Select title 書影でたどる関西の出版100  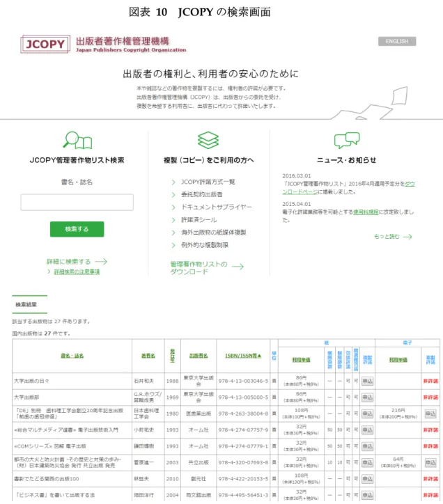coord(47,479)
